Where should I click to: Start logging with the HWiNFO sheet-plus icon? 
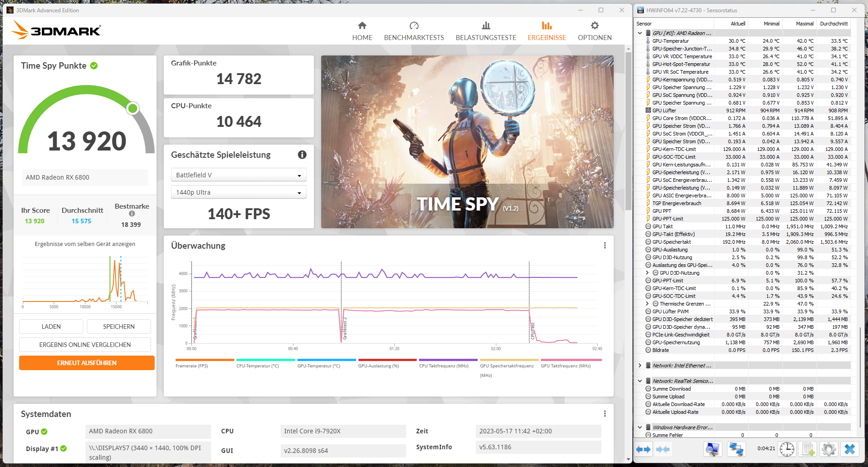tap(808, 449)
